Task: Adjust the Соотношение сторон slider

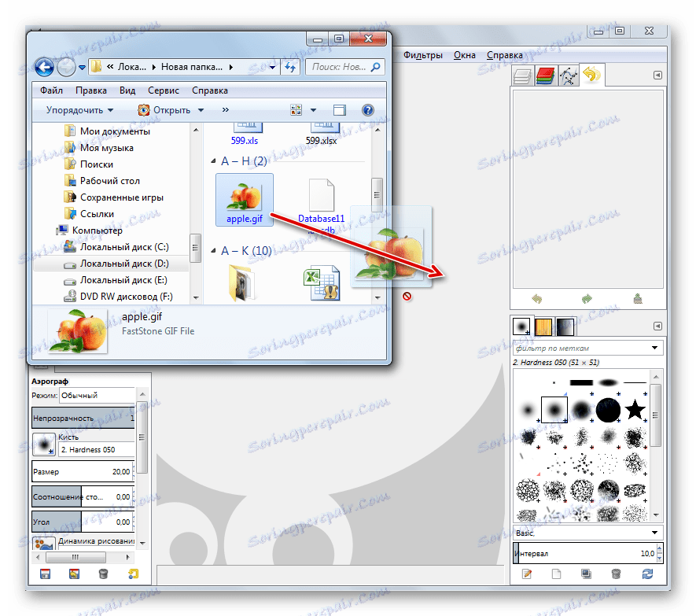Action: [82, 497]
